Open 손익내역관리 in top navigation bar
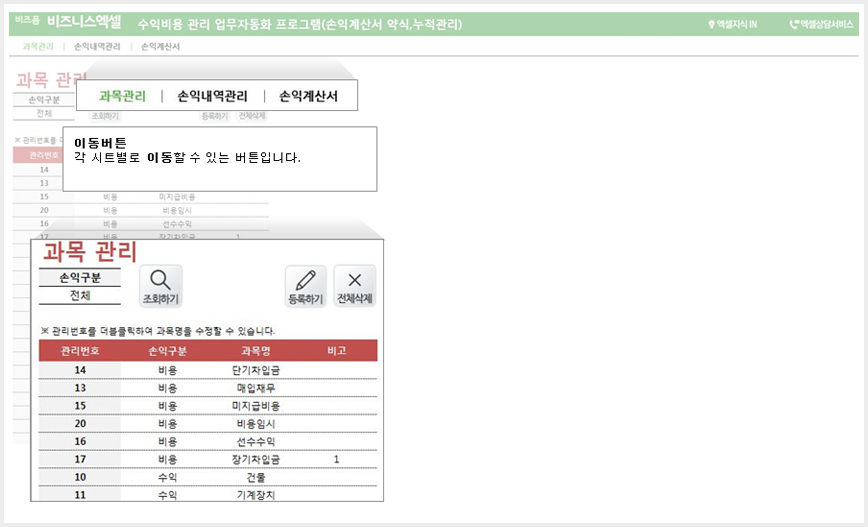This screenshot has height=527, width=868. 97,46
